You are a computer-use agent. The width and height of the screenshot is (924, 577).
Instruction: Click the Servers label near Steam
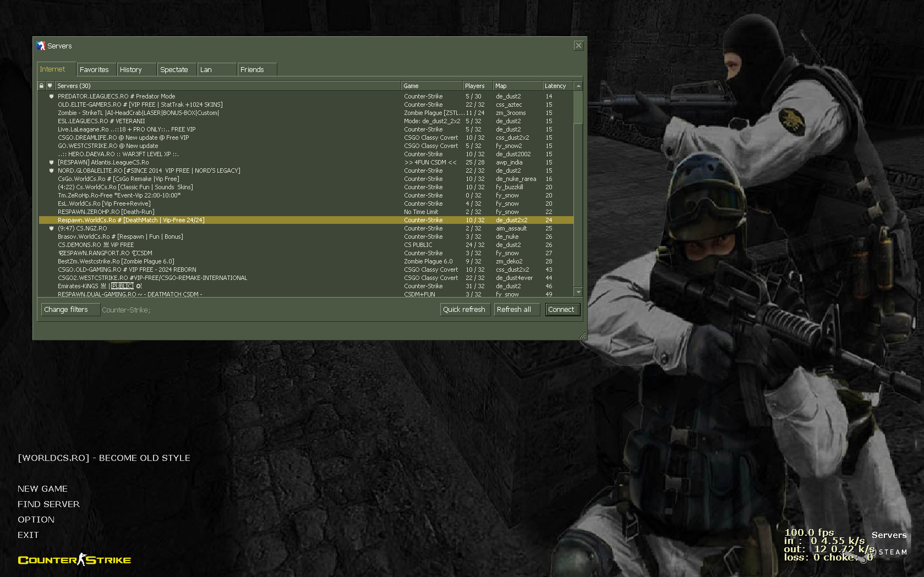tap(889, 535)
